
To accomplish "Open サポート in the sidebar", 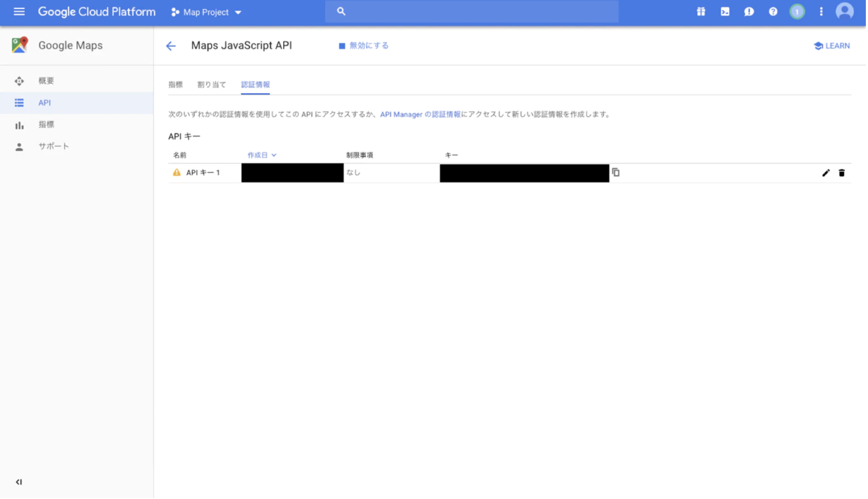I will click(77, 147).
